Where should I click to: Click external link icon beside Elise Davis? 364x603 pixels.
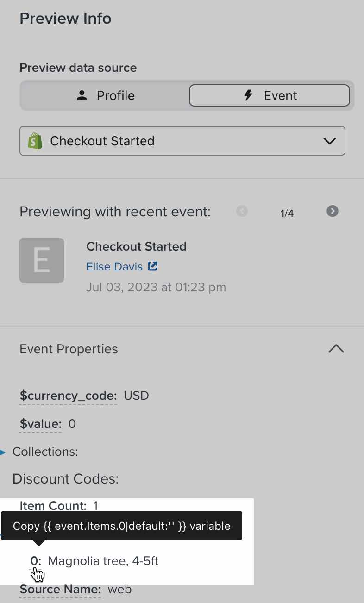[152, 266]
